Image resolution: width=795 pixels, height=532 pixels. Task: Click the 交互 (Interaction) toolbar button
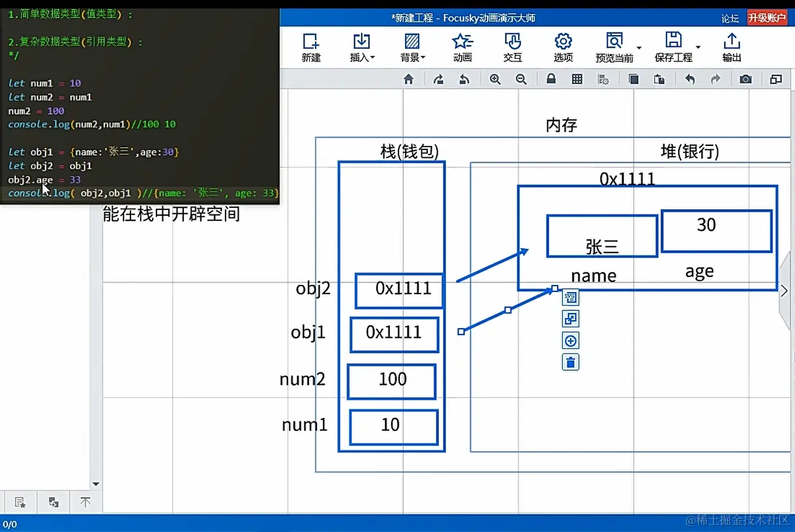513,48
